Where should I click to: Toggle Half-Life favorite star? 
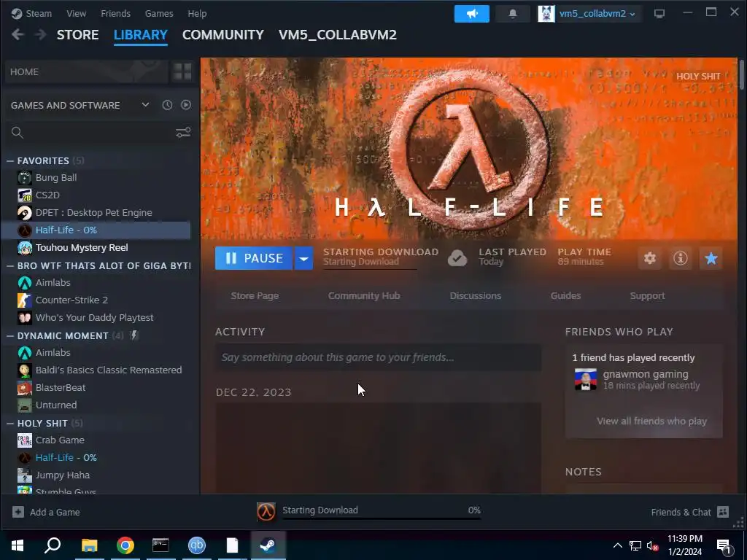click(x=711, y=258)
